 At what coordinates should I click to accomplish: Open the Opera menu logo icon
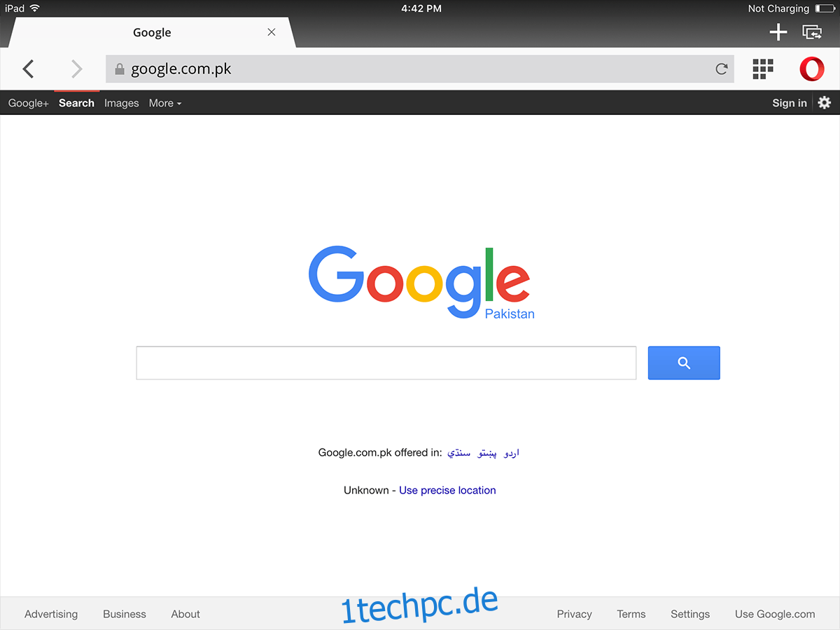(x=812, y=69)
